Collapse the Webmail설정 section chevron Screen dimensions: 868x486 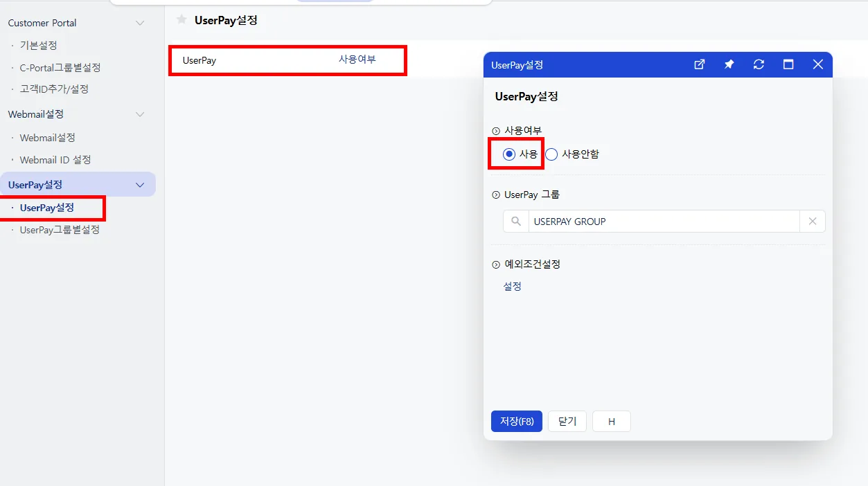140,114
